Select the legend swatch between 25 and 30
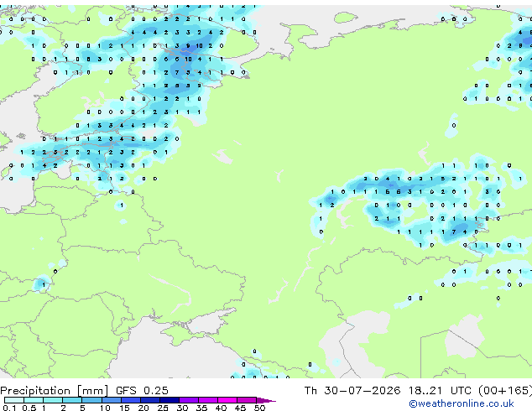The image size is (532, 411). (x=170, y=400)
